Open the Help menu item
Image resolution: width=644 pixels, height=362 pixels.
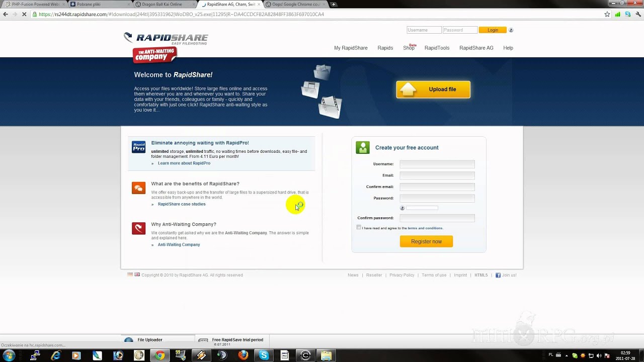(x=508, y=48)
